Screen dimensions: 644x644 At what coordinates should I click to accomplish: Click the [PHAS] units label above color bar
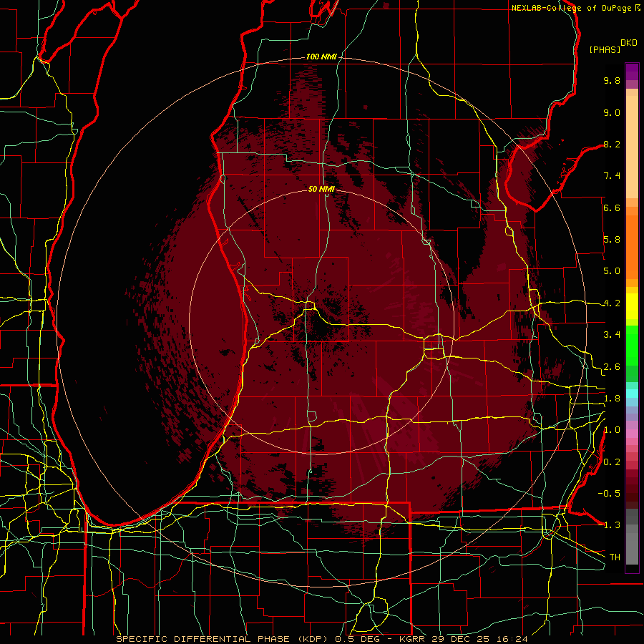[605, 49]
